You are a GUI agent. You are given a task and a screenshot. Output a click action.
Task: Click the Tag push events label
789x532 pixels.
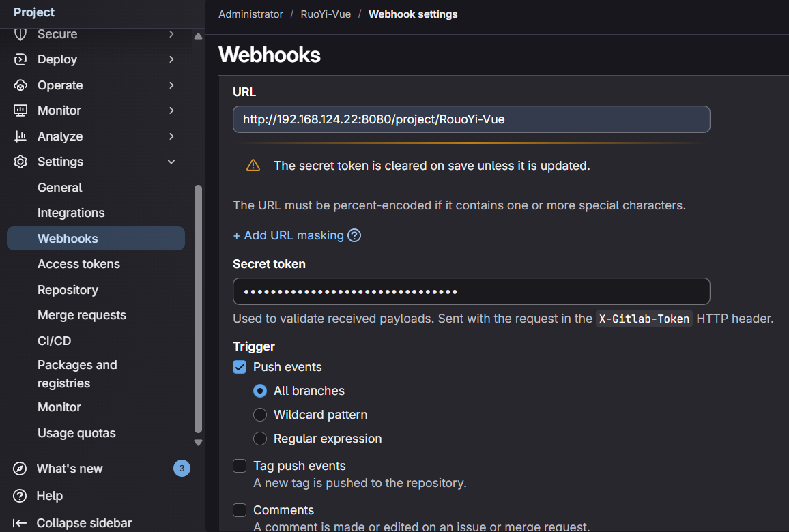pos(300,466)
